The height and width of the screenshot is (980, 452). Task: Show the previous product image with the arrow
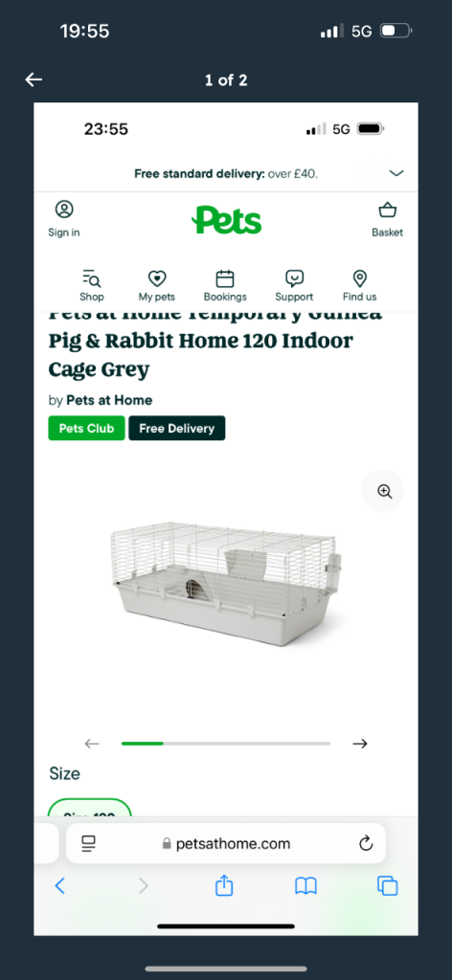(92, 744)
